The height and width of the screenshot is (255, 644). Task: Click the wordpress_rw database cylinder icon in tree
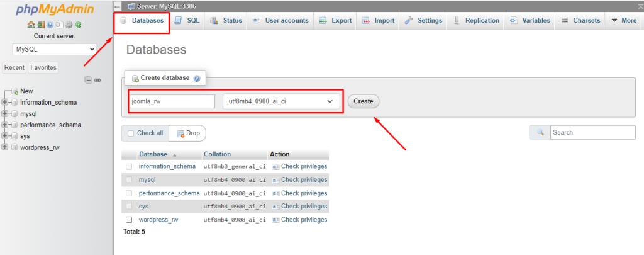(x=15, y=148)
